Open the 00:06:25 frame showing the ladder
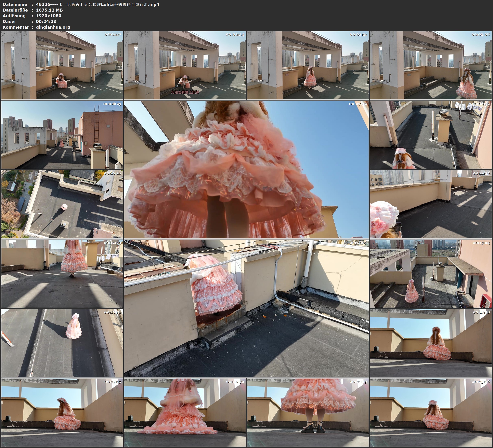Screen dimensions: 493x448 pos(62,135)
